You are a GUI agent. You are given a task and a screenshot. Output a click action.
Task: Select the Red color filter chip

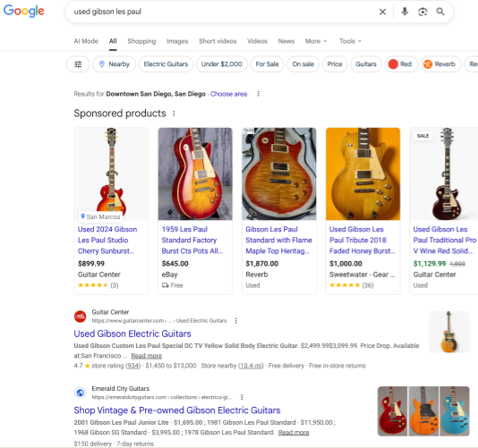400,64
